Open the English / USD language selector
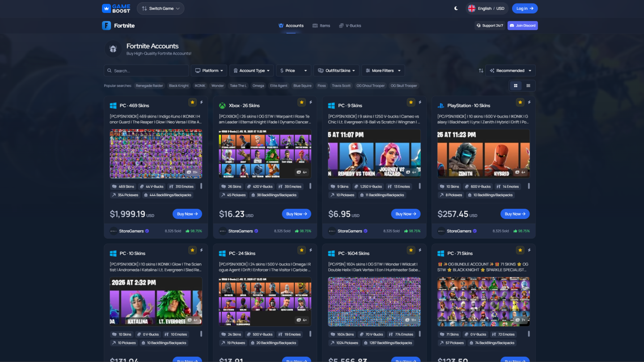The image size is (644, 362). [487, 8]
